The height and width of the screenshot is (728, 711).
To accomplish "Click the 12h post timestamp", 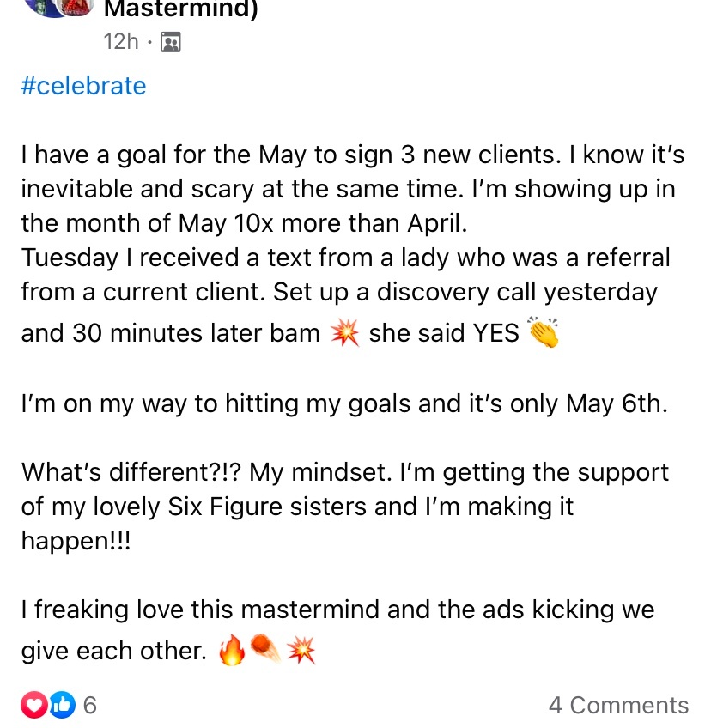I will 120,41.
